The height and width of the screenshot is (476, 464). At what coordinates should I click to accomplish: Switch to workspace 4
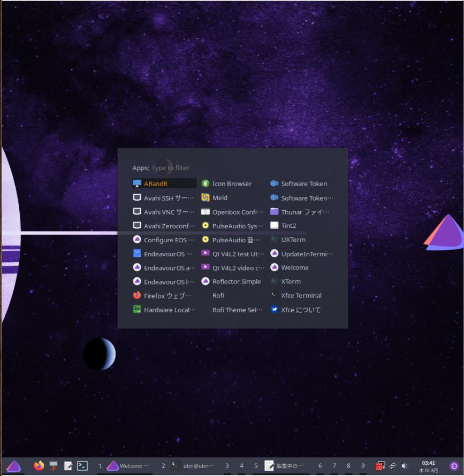click(241, 466)
